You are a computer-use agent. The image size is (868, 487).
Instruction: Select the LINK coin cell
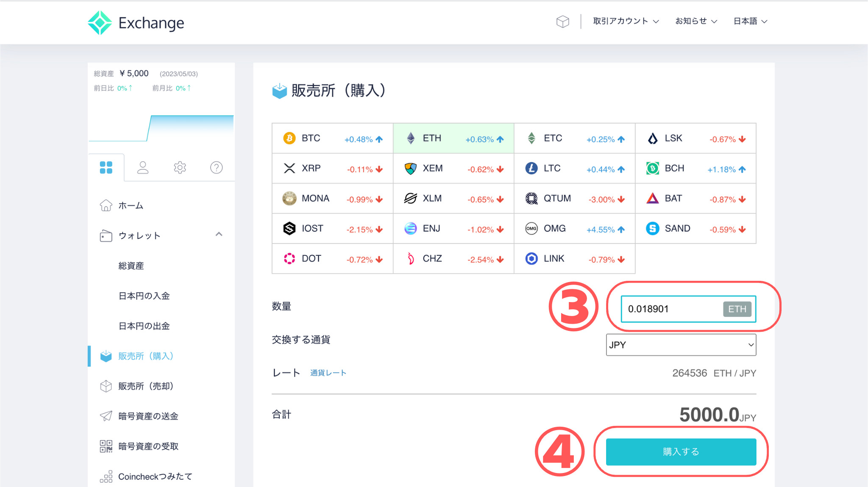click(x=575, y=259)
